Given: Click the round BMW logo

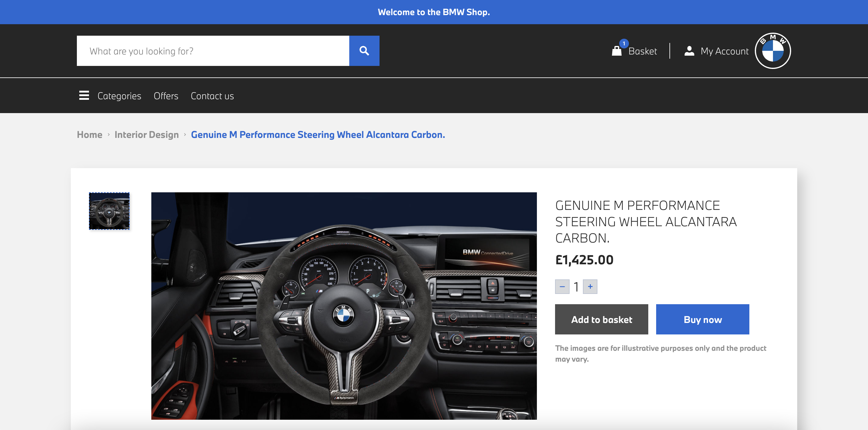Looking at the screenshot, I should pos(772,51).
